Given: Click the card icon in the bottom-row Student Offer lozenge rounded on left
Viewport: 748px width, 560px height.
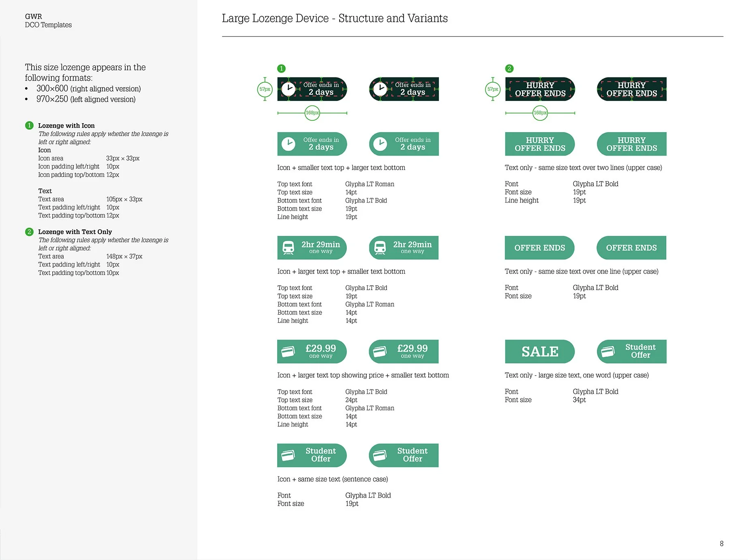Looking at the screenshot, I should (x=380, y=455).
